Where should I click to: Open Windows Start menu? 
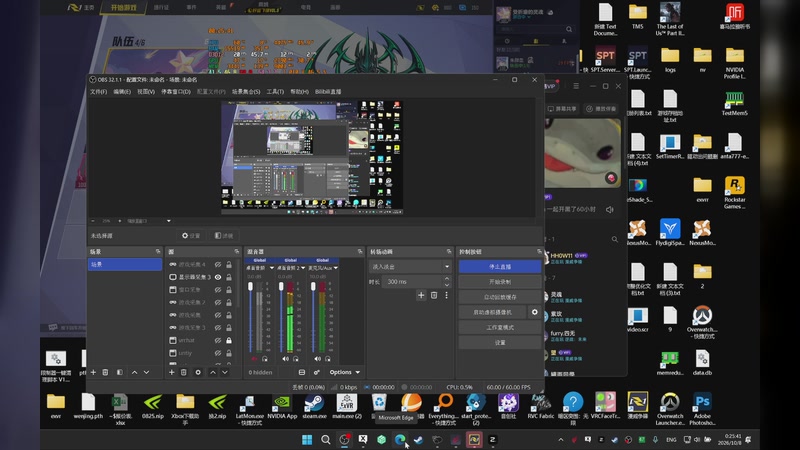pos(307,439)
